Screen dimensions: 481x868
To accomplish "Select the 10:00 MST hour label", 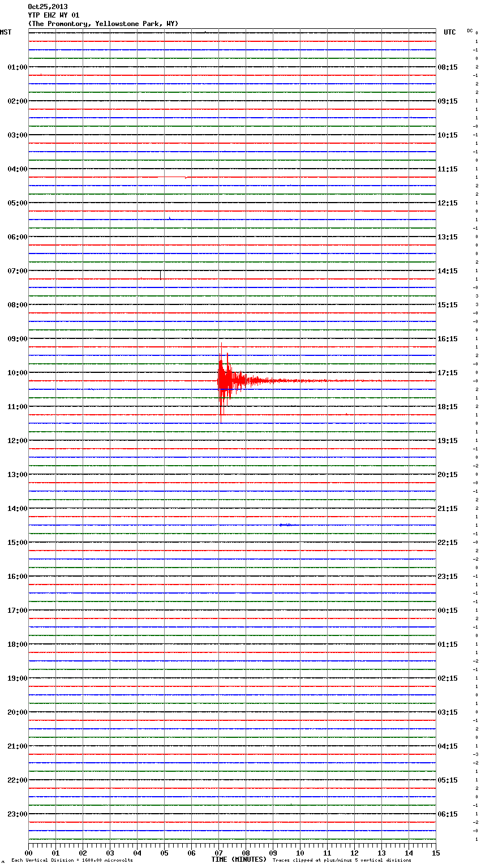I will [x=17, y=373].
